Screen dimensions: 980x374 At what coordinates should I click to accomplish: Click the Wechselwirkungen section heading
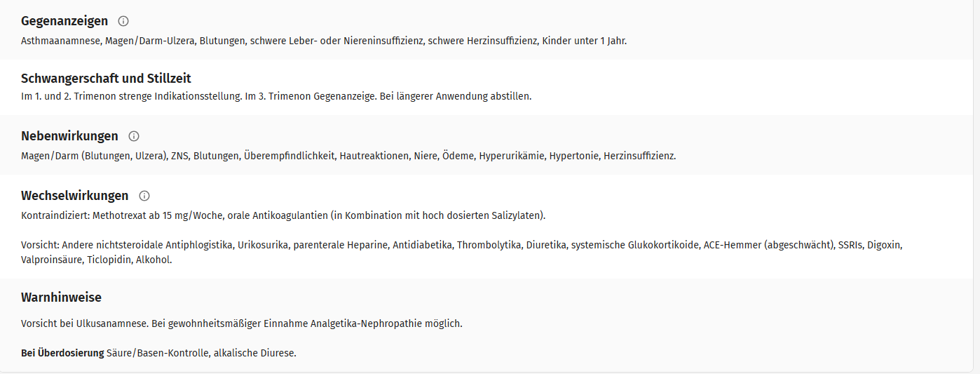75,196
